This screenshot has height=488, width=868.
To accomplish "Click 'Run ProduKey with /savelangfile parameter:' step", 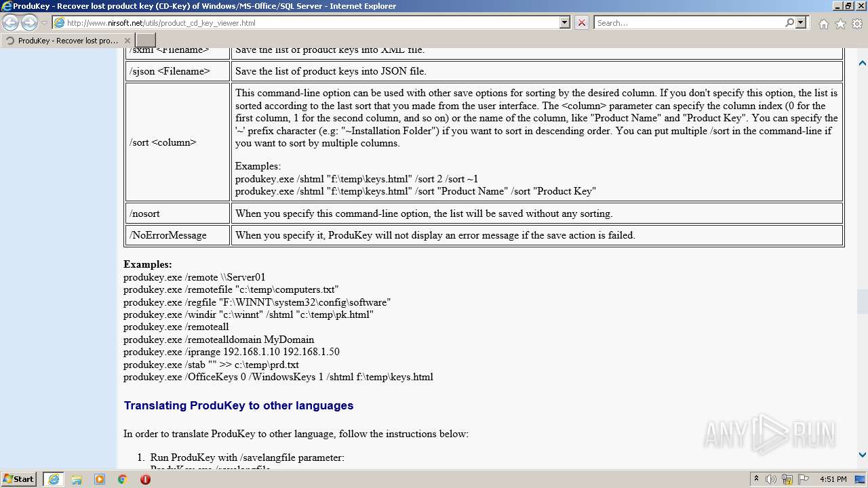I will click(248, 457).
